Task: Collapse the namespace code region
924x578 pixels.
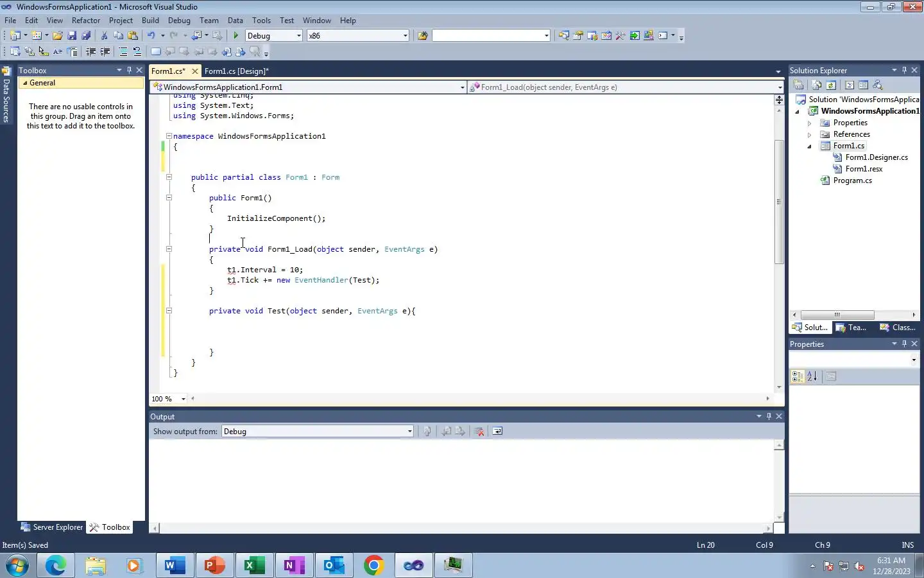Action: [x=169, y=136]
